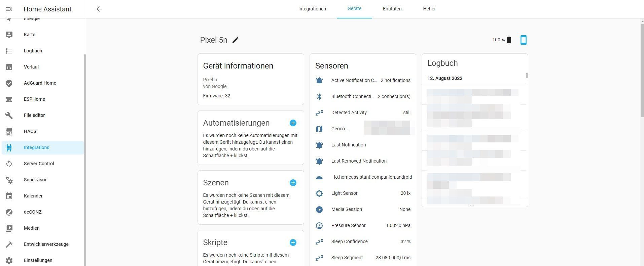Viewport: 644px width, 266px height.
Task: Switch to the Geräte tab
Action: [354, 9]
